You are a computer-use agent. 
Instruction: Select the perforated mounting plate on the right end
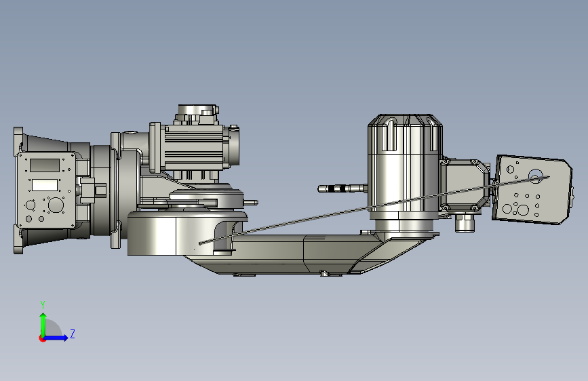532,189
